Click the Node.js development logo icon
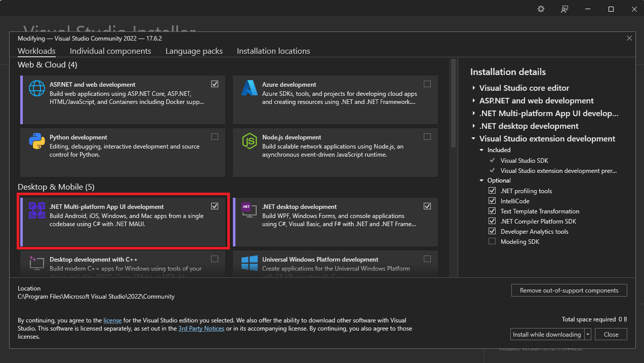This screenshot has height=363, width=644. [x=250, y=141]
